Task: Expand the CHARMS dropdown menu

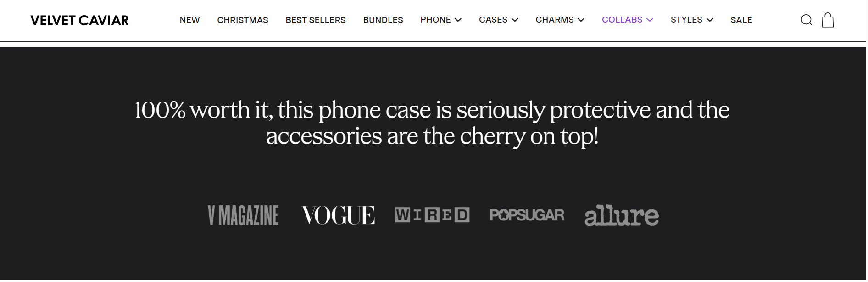Action: (560, 20)
